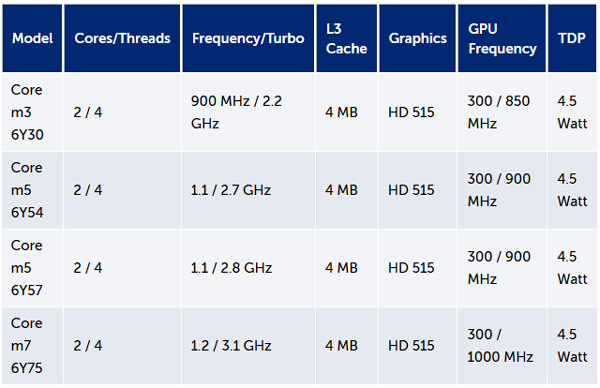Select the 1.1 / 2.8 GHz frequency cell
This screenshot has height=388, width=600.
248,268
